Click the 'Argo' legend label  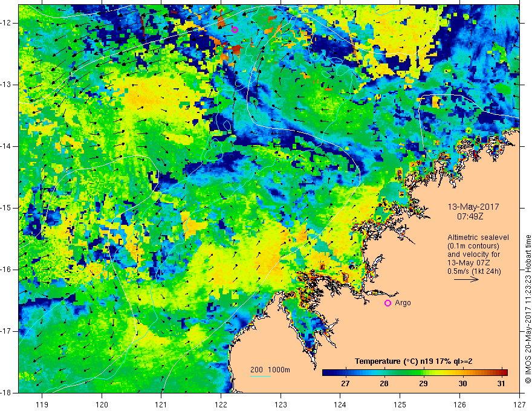[x=403, y=302]
